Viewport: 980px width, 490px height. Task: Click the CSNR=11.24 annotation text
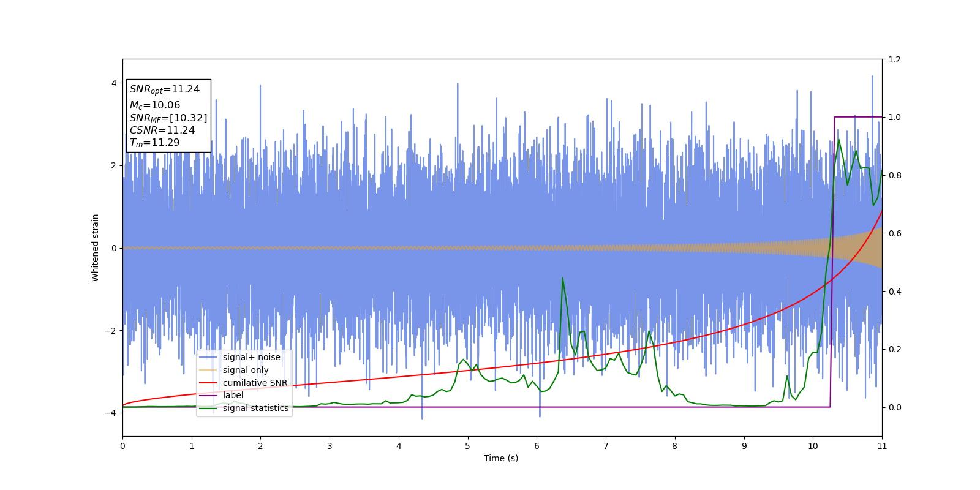(x=162, y=130)
